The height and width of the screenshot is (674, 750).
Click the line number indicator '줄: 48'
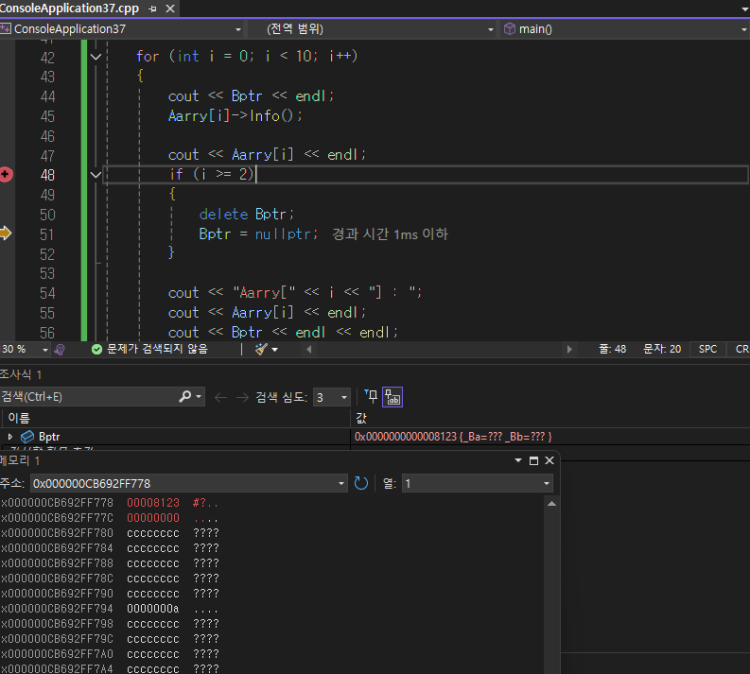(x=612, y=349)
